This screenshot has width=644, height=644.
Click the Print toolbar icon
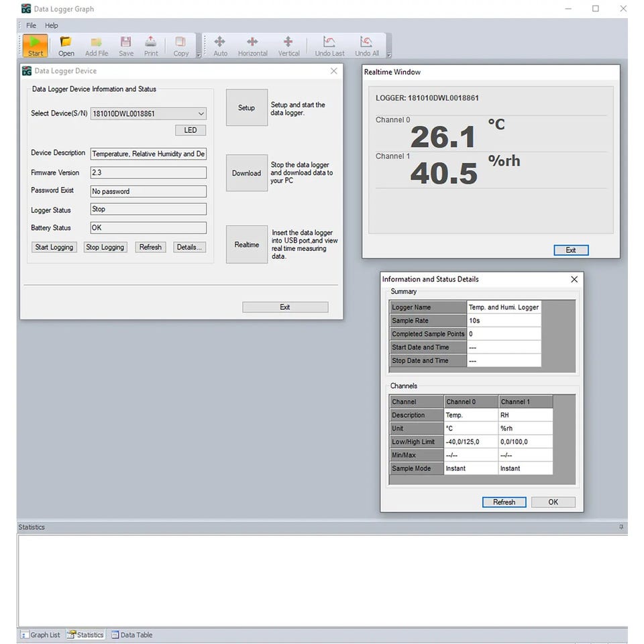[151, 46]
